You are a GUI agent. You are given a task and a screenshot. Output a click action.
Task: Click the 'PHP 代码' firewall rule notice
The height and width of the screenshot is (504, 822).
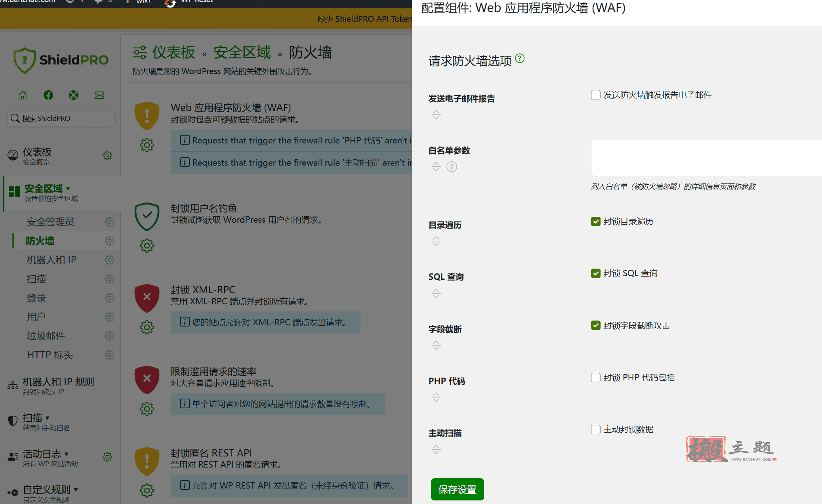pos(291,140)
